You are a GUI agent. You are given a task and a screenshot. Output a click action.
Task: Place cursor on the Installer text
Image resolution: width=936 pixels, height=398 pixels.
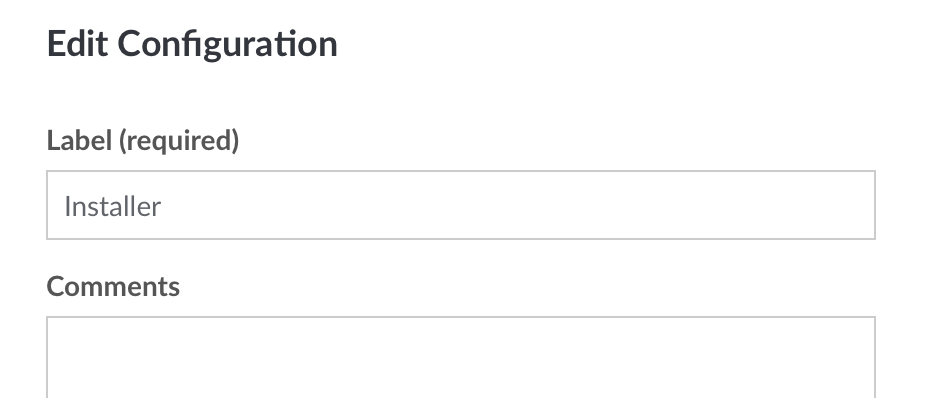pos(112,206)
